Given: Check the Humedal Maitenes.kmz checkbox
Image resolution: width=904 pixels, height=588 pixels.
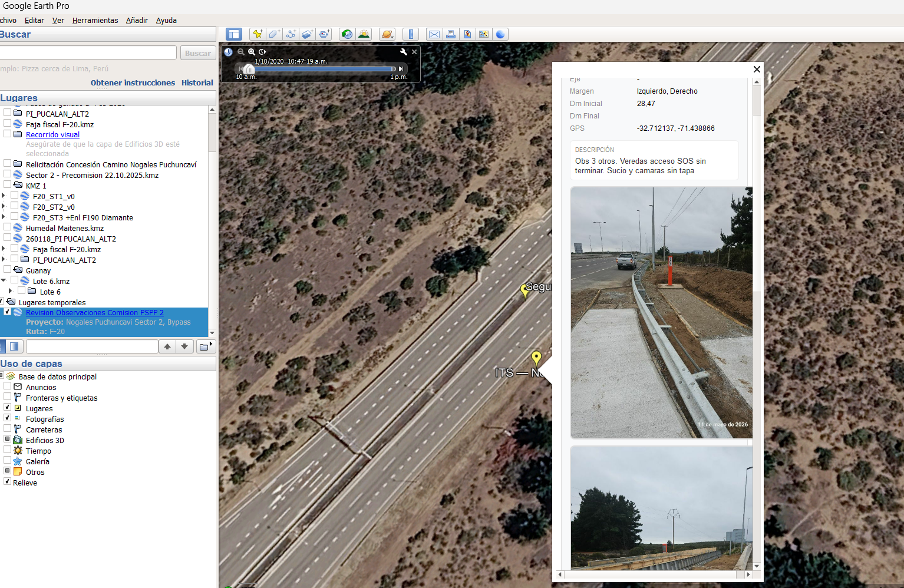Looking at the screenshot, I should (x=8, y=227).
